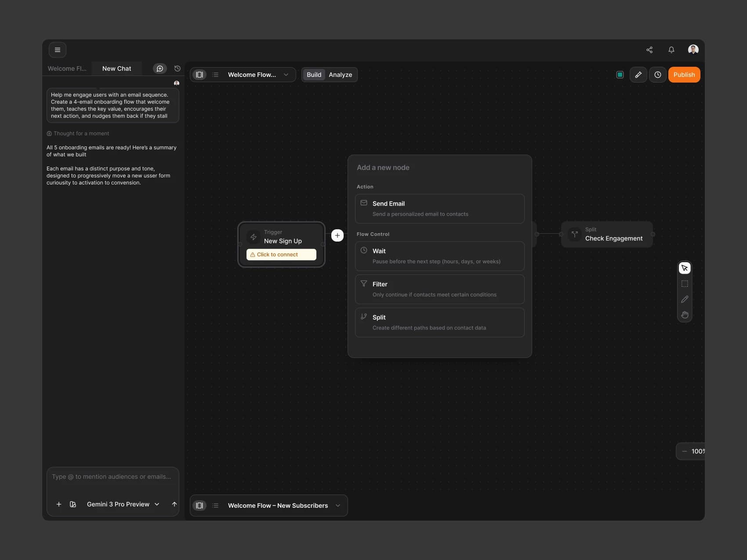Click the edit pencil button near Publish
Viewport: 747px width, 560px height.
pyautogui.click(x=638, y=75)
